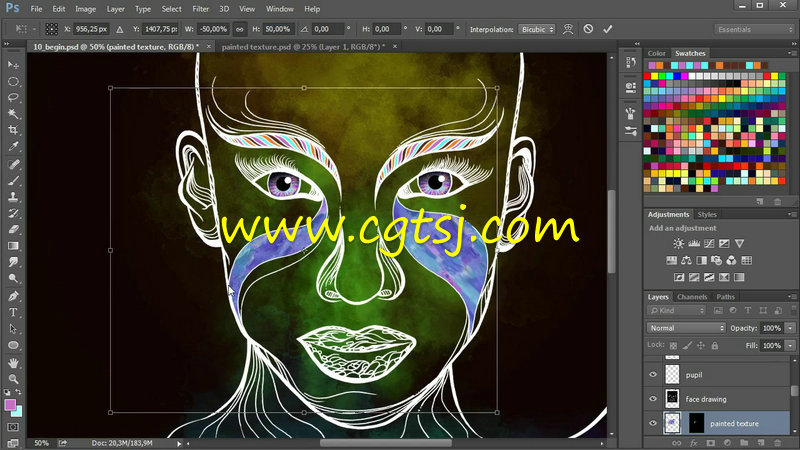Select the Smudge tool
The height and width of the screenshot is (450, 800).
[13, 262]
